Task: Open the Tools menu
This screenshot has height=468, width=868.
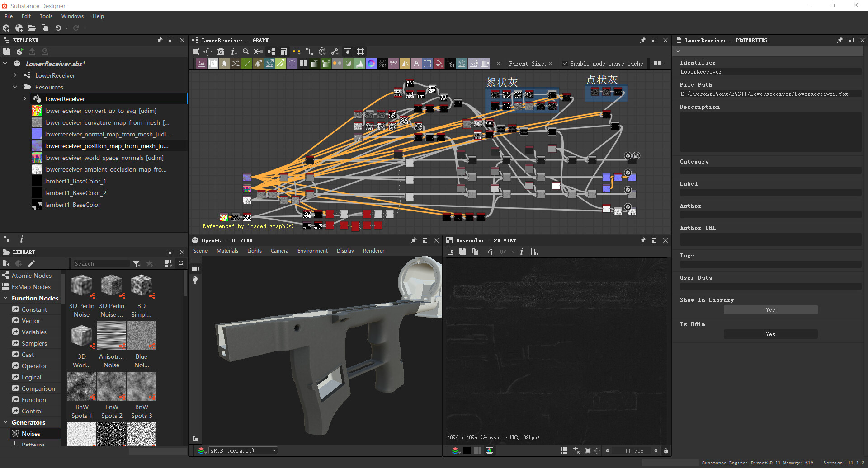Action: [x=46, y=16]
